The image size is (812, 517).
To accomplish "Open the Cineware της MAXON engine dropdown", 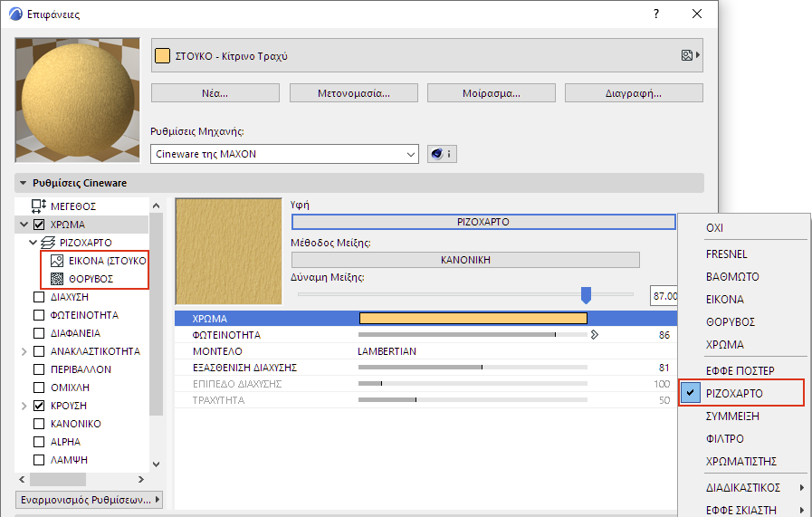I will [284, 154].
